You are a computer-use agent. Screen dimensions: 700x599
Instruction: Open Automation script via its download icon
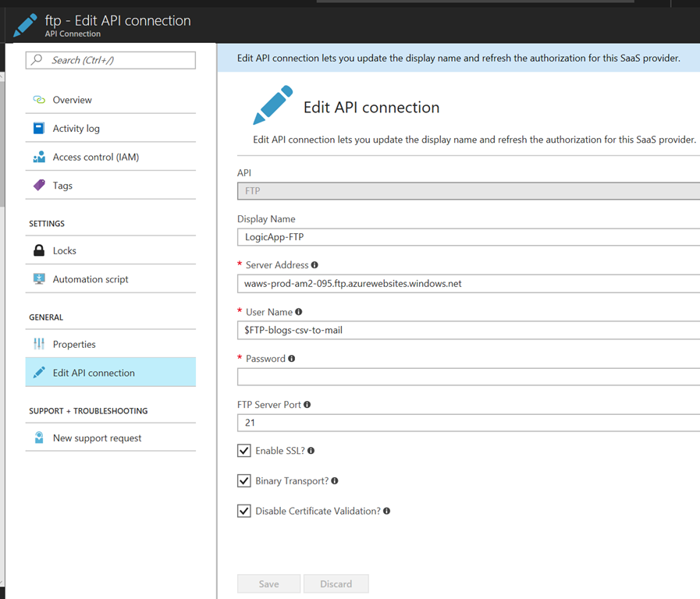[x=39, y=279]
